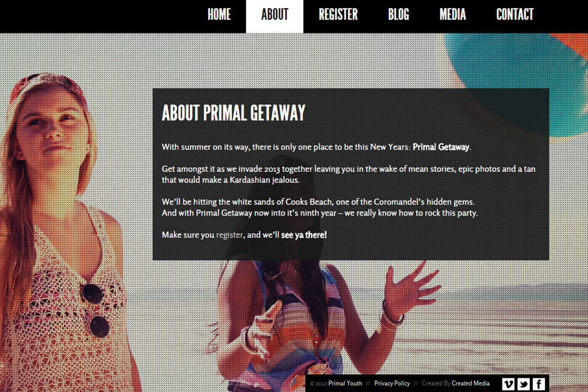588x392 pixels.
Task: Click the bold 'see ya there!' text
Action: tap(304, 235)
